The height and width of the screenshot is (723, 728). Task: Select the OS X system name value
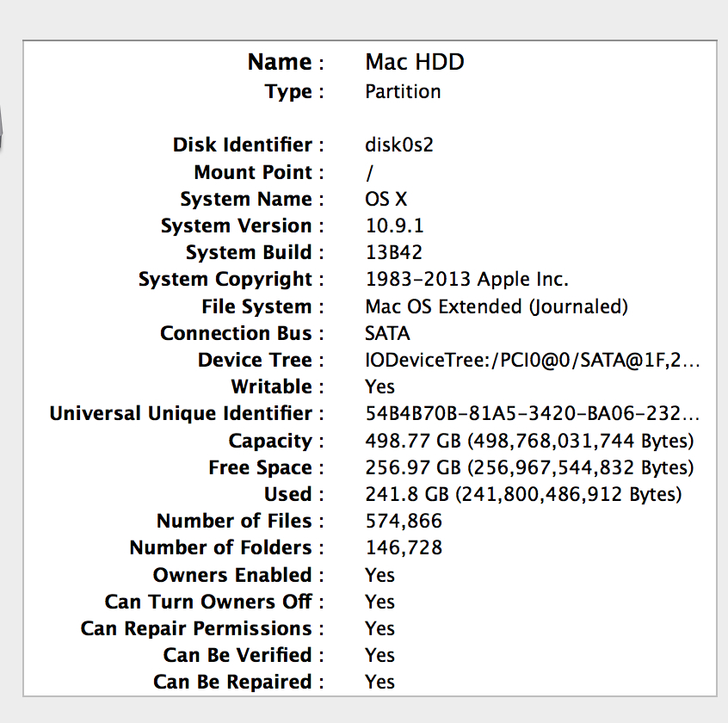click(386, 199)
